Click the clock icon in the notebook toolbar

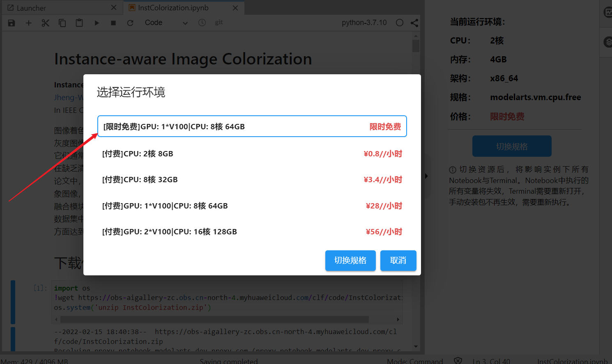pos(202,23)
